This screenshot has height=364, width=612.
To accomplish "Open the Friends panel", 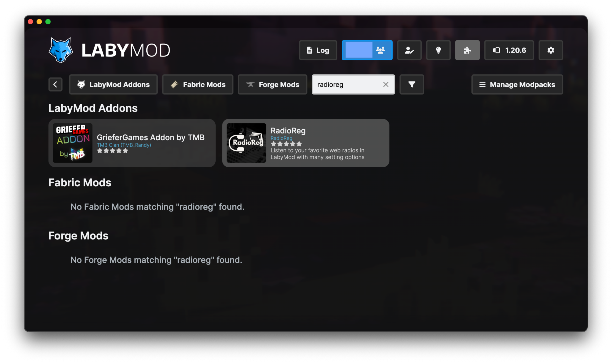I will pos(367,50).
